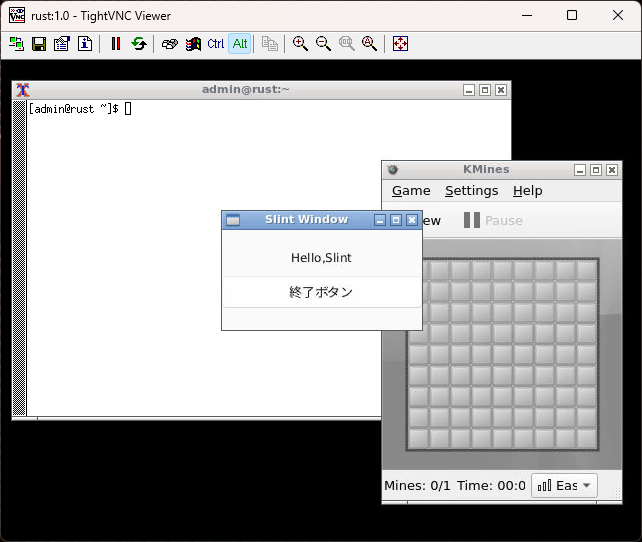Open the connection options icon
The width and height of the screenshot is (642, 542).
tap(62, 44)
